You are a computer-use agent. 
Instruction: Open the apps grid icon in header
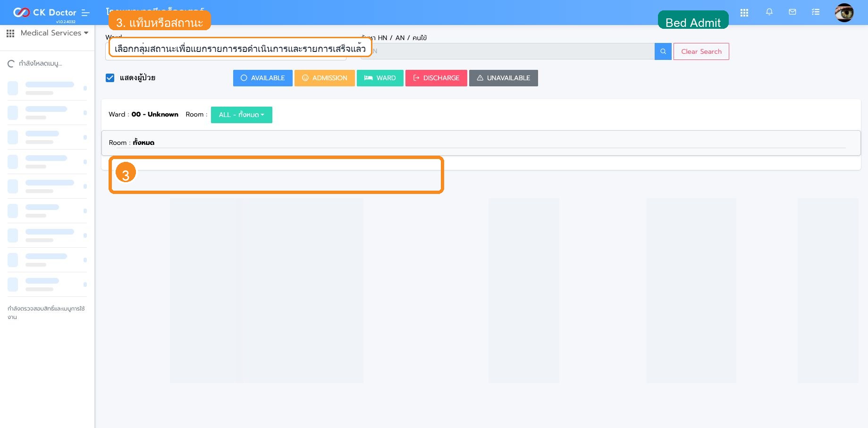pos(744,13)
